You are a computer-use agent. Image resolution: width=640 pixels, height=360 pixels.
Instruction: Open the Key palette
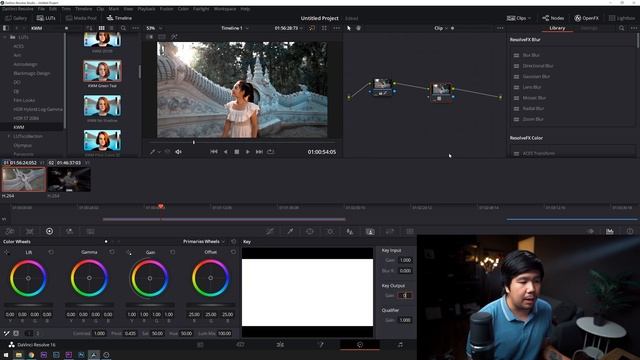[370, 231]
